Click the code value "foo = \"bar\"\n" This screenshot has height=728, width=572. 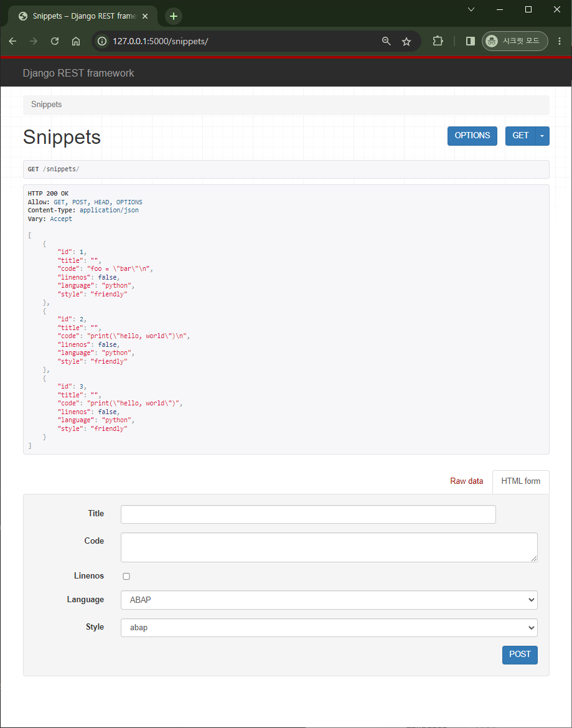120,269
